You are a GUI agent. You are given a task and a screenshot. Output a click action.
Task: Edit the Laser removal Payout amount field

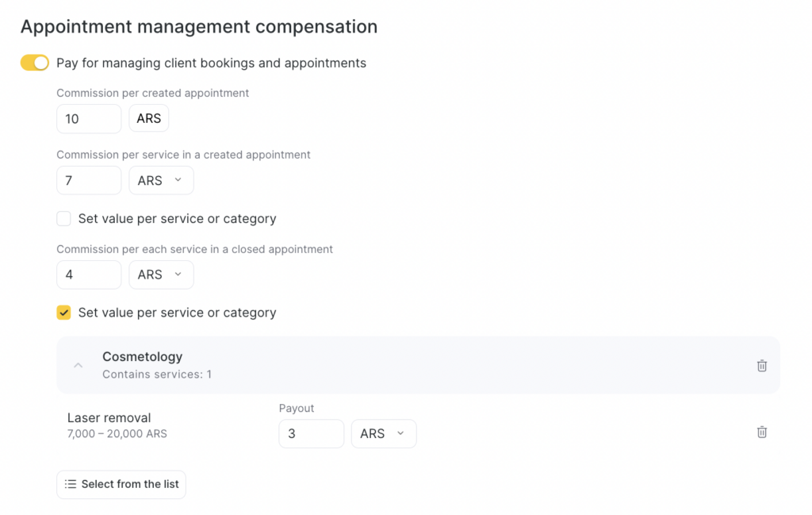coord(311,433)
